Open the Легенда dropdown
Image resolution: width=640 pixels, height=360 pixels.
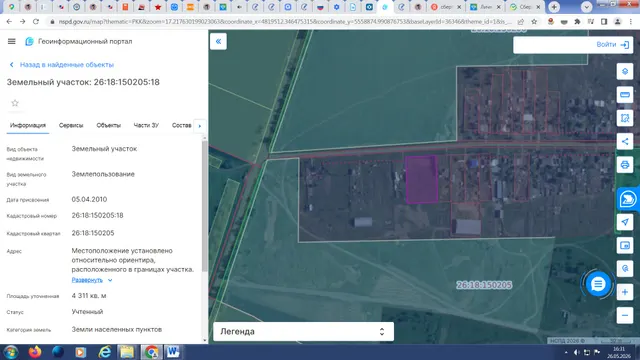point(303,331)
